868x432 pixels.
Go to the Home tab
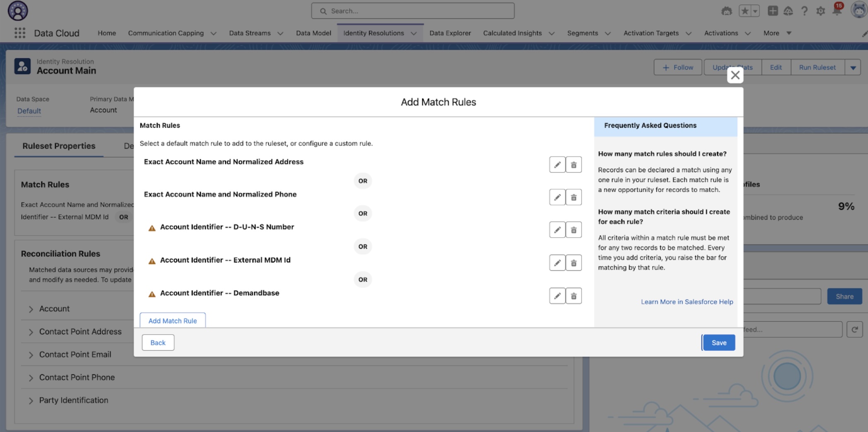click(107, 33)
